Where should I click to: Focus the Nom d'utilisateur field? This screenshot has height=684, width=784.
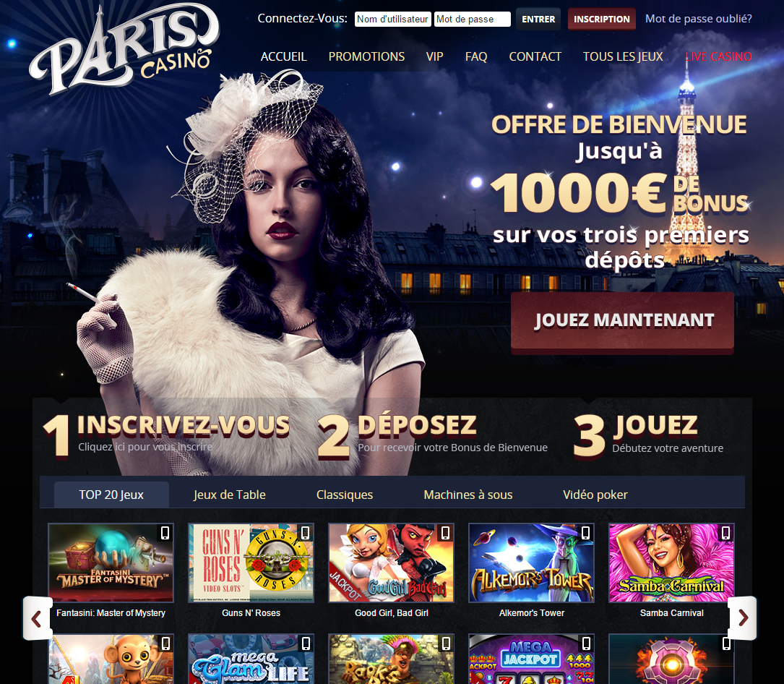[393, 19]
